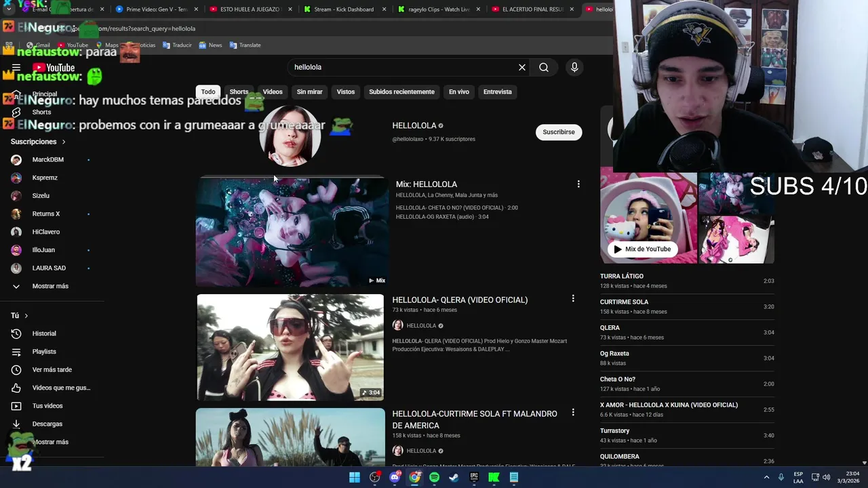Screen dimensions: 868x488
Task: Select the Videos filter chip
Action: click(273, 91)
